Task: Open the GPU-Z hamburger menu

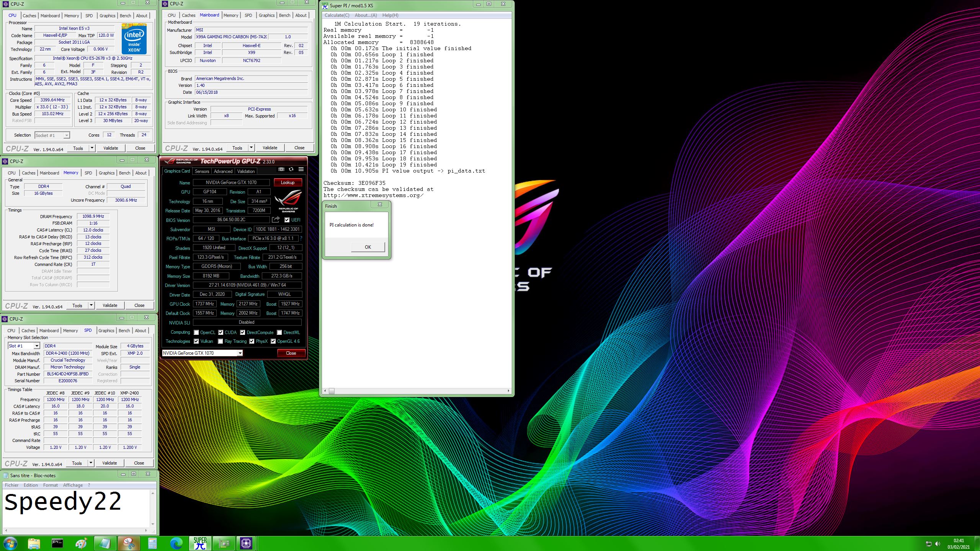Action: click(301, 169)
